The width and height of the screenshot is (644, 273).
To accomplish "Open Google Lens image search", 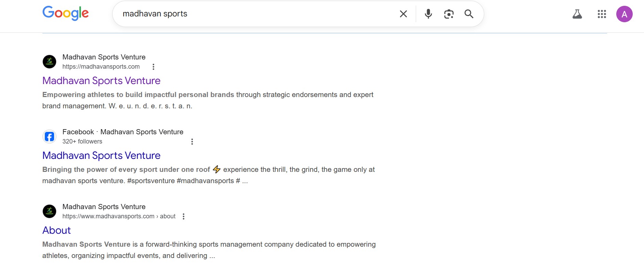I will [449, 14].
